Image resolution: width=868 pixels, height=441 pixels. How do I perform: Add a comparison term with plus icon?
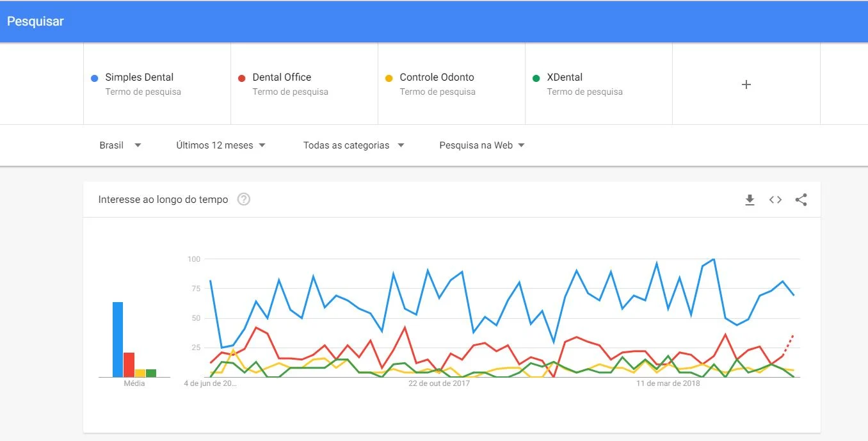click(746, 84)
